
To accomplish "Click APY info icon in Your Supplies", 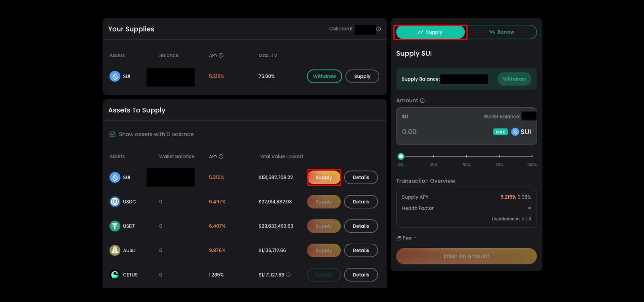I will point(221,55).
